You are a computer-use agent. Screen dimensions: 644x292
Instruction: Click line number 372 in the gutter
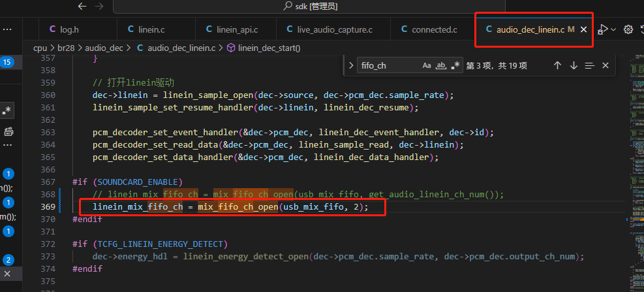point(48,244)
